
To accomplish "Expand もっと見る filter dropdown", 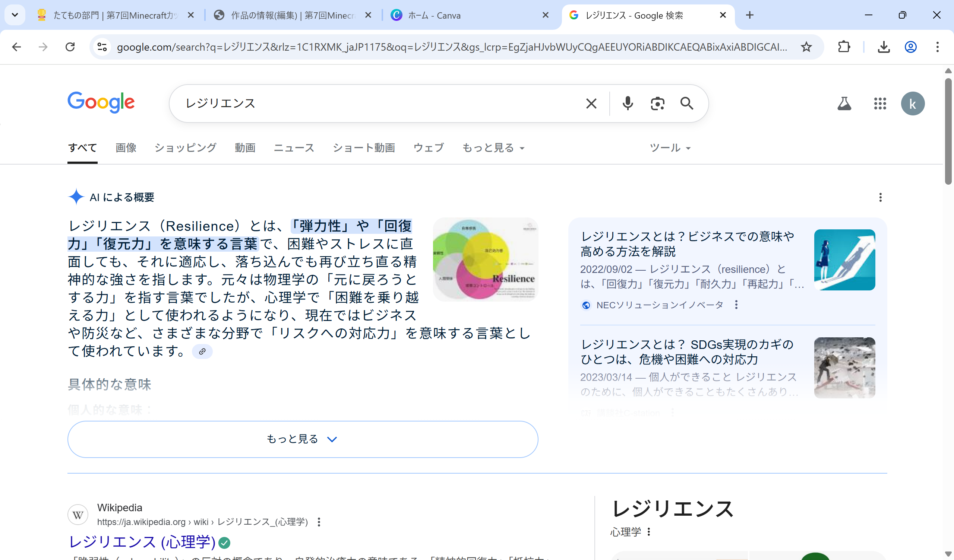I will tap(493, 147).
